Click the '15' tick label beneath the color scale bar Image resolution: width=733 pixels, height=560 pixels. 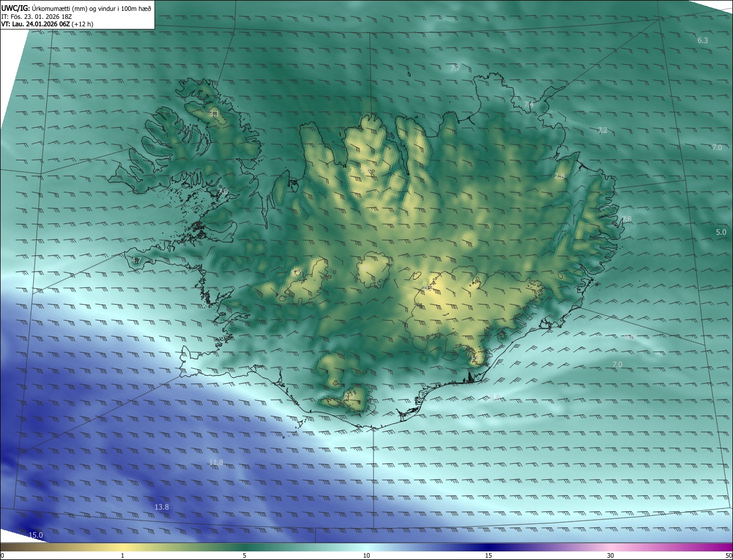[488, 555]
